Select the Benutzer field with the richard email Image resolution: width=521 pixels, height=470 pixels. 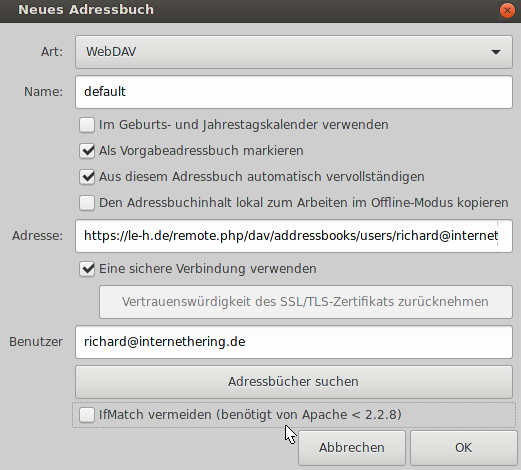[x=294, y=342]
